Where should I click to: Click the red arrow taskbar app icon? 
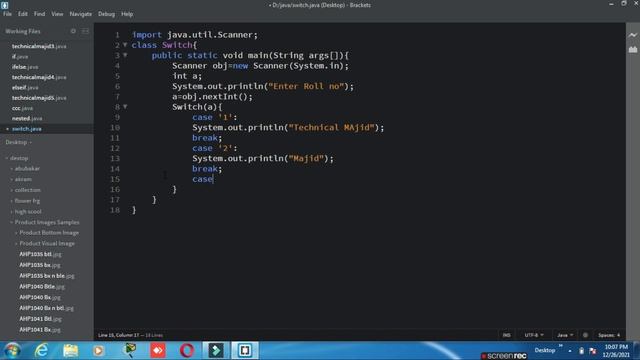coord(158,350)
